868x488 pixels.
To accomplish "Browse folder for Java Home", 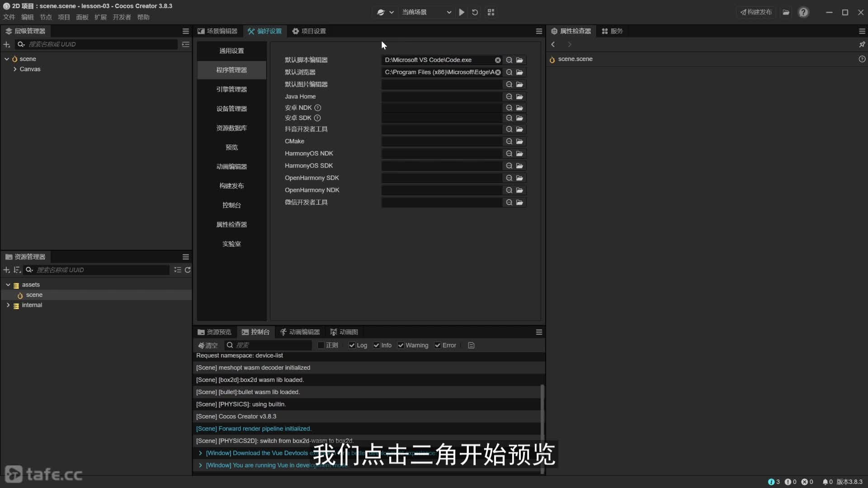I will tap(519, 97).
